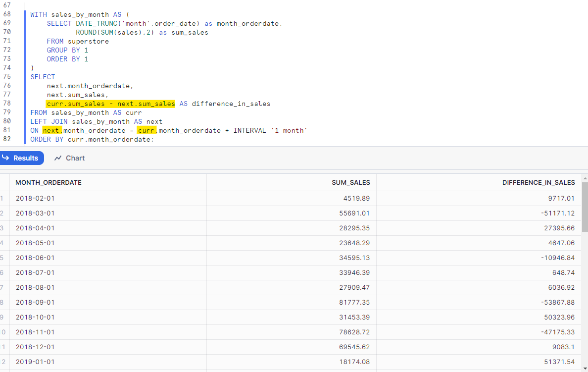Click the INTERVAL '1 month' text
Viewport: 588px width, 372px height.
(270, 131)
